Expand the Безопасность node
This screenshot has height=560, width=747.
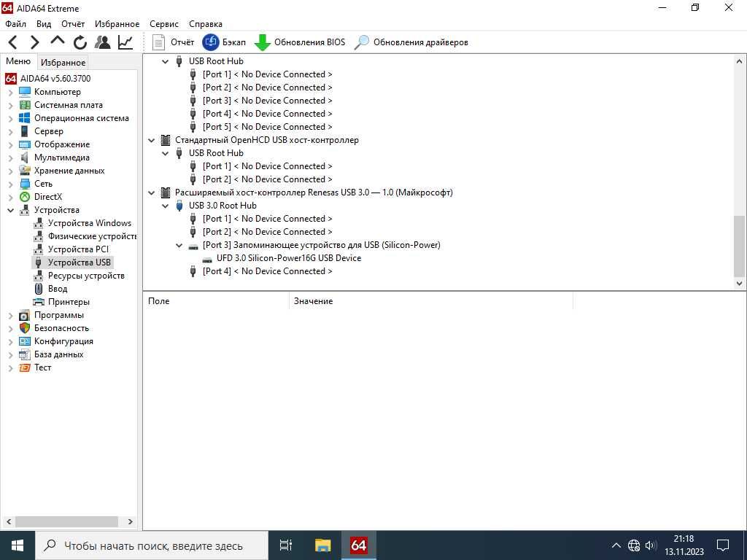pyautogui.click(x=10, y=328)
